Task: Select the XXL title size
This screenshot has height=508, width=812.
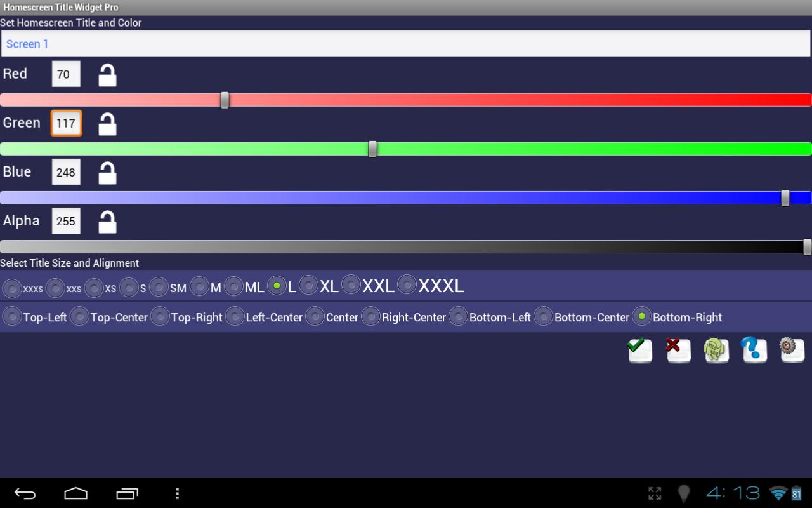Action: (368, 285)
